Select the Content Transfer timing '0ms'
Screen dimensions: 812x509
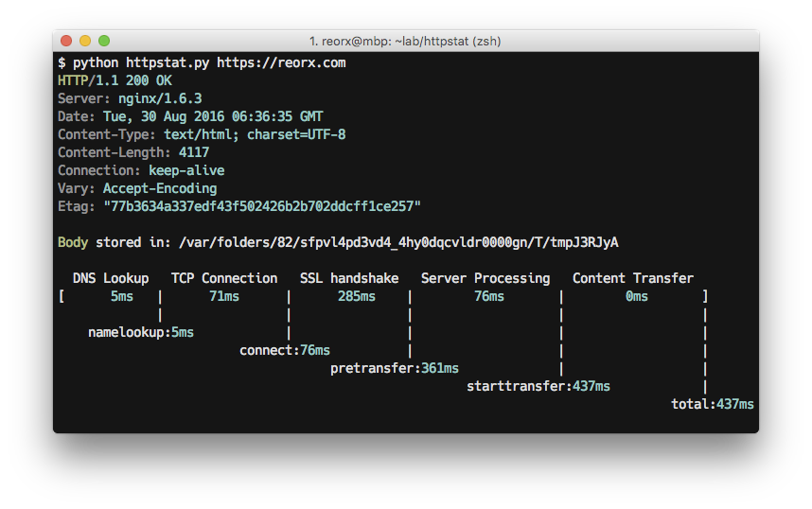[x=637, y=296]
